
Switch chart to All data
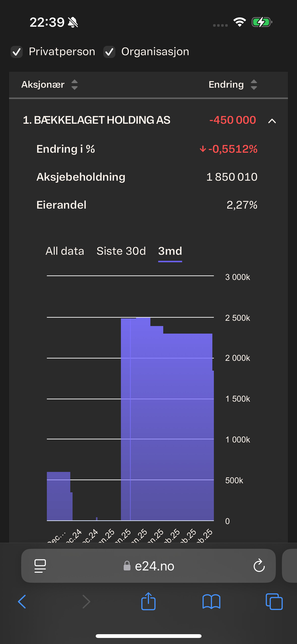click(x=65, y=251)
